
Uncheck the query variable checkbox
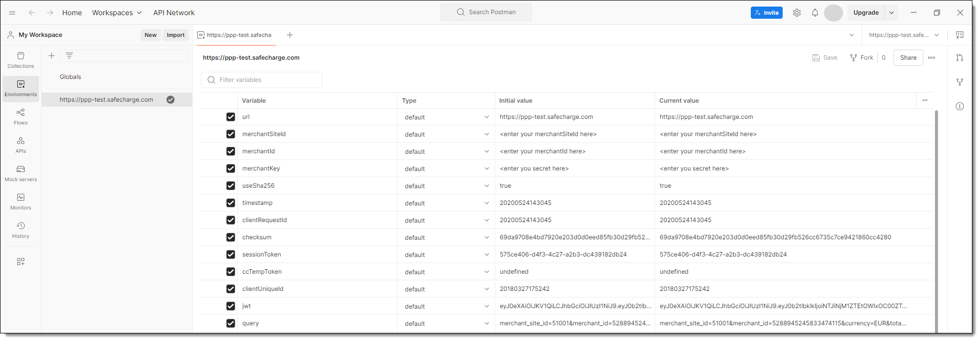tap(231, 323)
